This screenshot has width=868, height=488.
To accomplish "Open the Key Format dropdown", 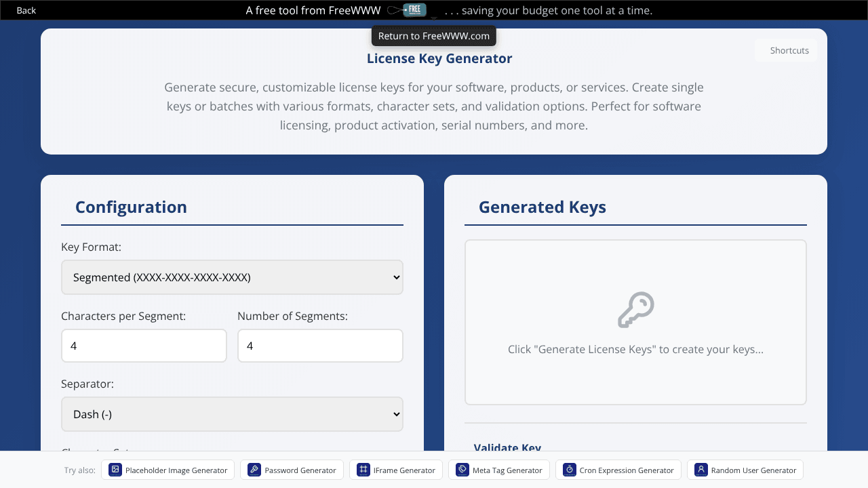I will click(x=232, y=277).
